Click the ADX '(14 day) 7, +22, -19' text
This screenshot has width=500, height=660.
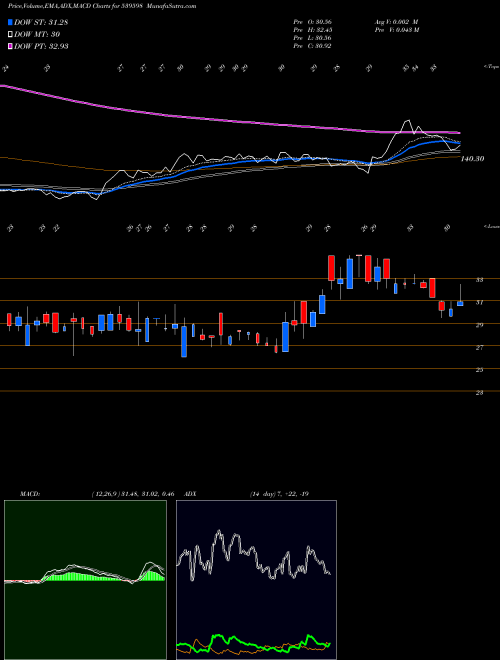click(x=279, y=494)
